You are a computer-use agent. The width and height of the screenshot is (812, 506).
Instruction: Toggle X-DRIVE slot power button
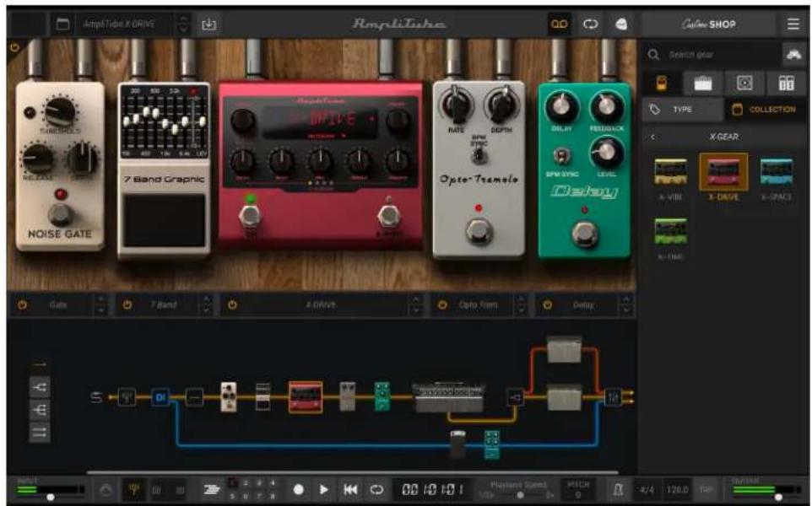click(232, 304)
